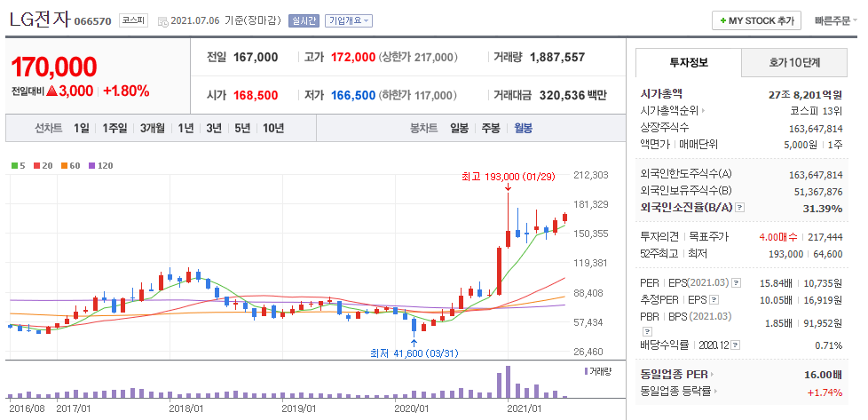Click the 거래량 value 1,887,557
The image size is (868, 420).
pos(556,57)
